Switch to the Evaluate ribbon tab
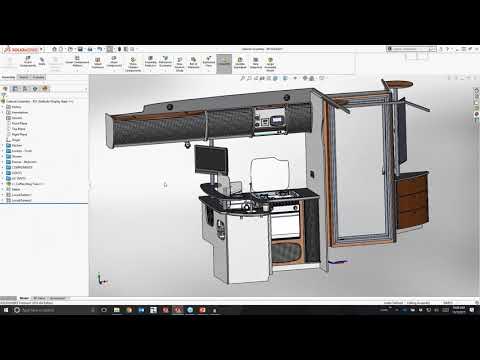The height and width of the screenshot is (360, 480). [x=38, y=77]
